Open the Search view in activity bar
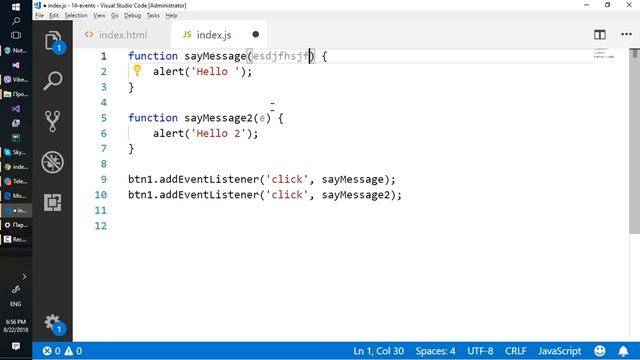The width and height of the screenshot is (640, 360). coord(53,81)
